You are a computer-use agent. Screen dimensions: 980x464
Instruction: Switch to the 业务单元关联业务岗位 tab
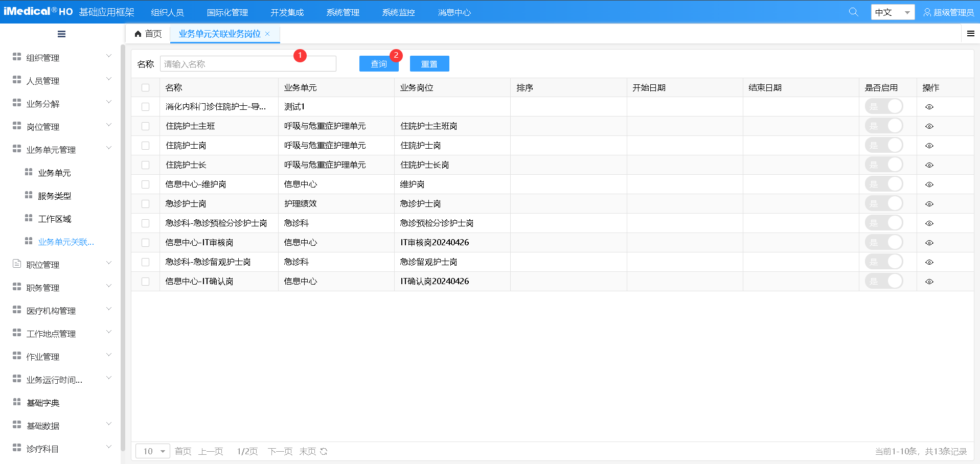click(x=220, y=34)
